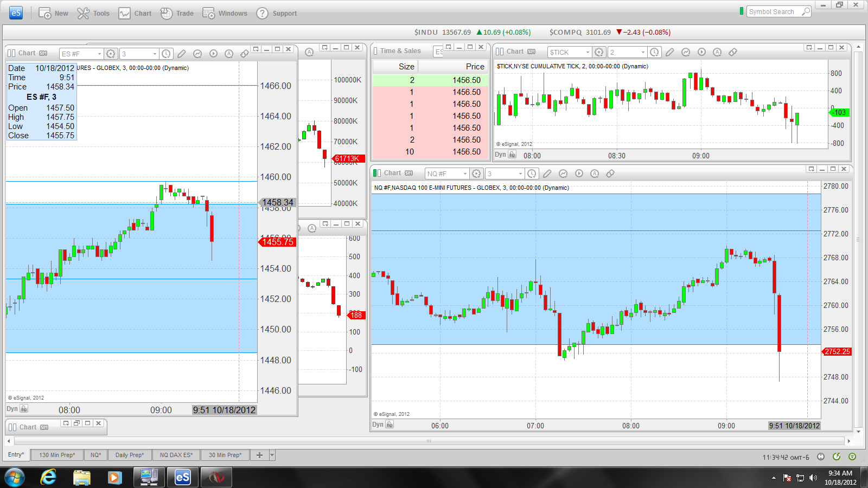Toggle Dyn lock in ES chart
868x488 pixels.
24,409
